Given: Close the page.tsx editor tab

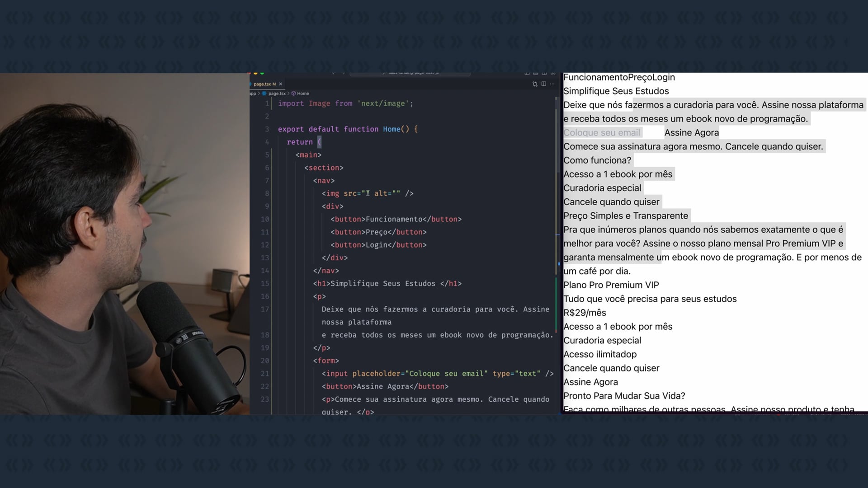Looking at the screenshot, I should [x=280, y=84].
